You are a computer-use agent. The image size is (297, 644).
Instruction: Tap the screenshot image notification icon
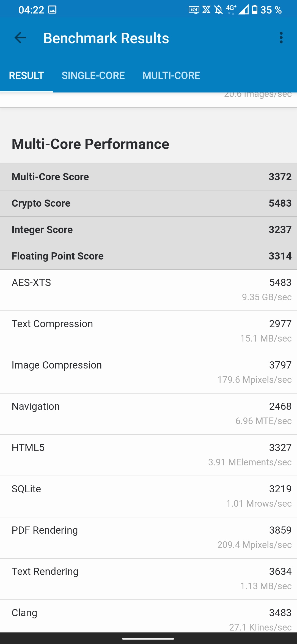[52, 10]
